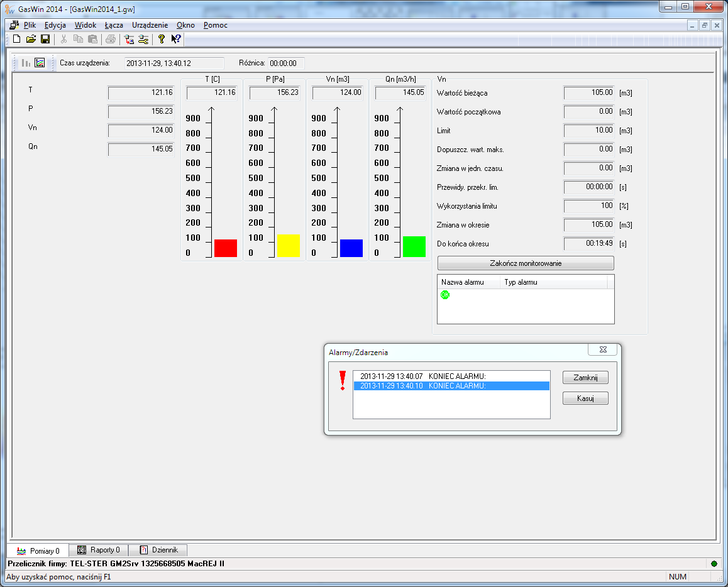This screenshot has height=587, width=728.
Task: Click the Dopuszcz. wart. maks. value field
Action: click(588, 150)
